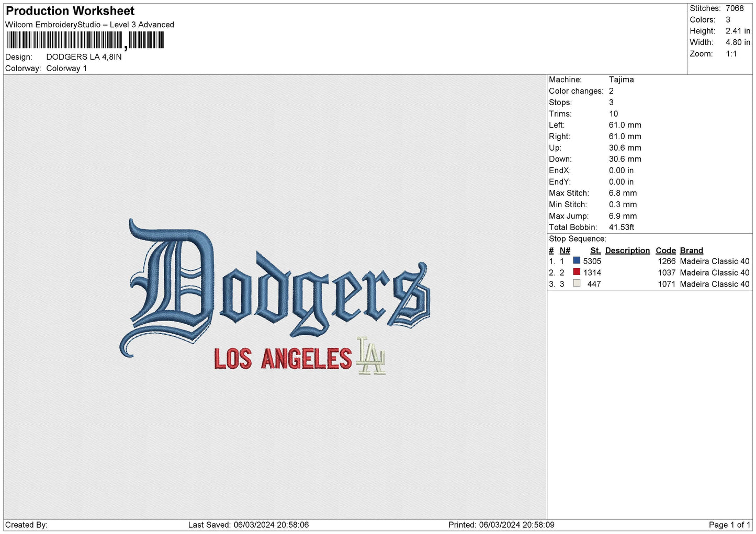Click the red color swatch for stop 2
Viewport: 756px width, 534px height.
pos(577,272)
